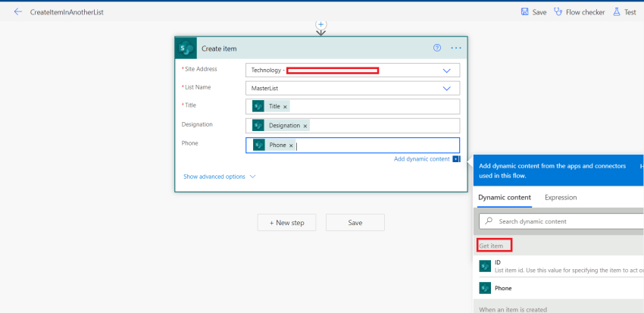The image size is (644, 313).
Task: Click the Create item card title
Action: click(x=219, y=49)
